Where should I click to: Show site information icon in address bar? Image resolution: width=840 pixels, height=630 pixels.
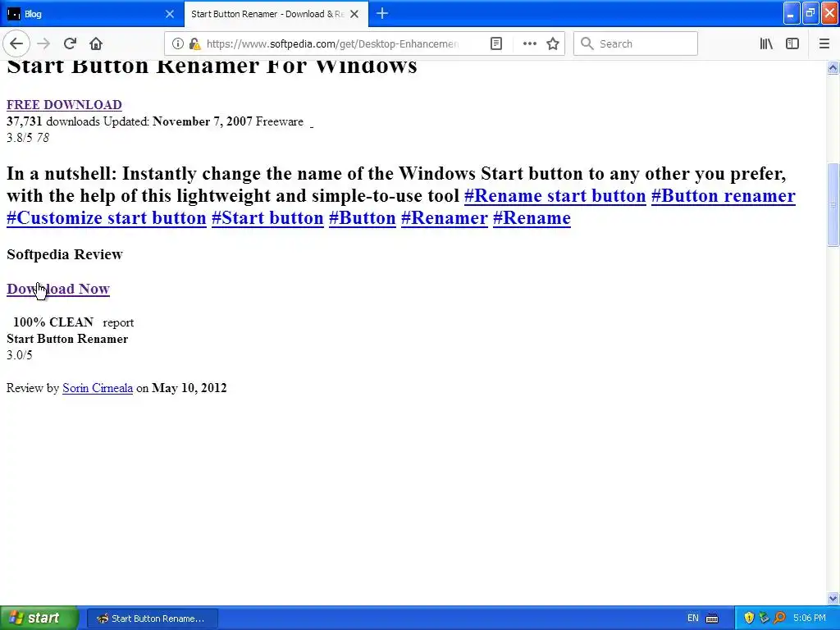(178, 43)
